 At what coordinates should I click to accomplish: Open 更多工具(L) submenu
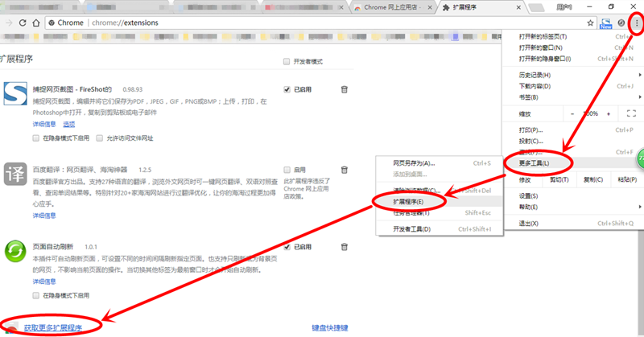(573, 163)
